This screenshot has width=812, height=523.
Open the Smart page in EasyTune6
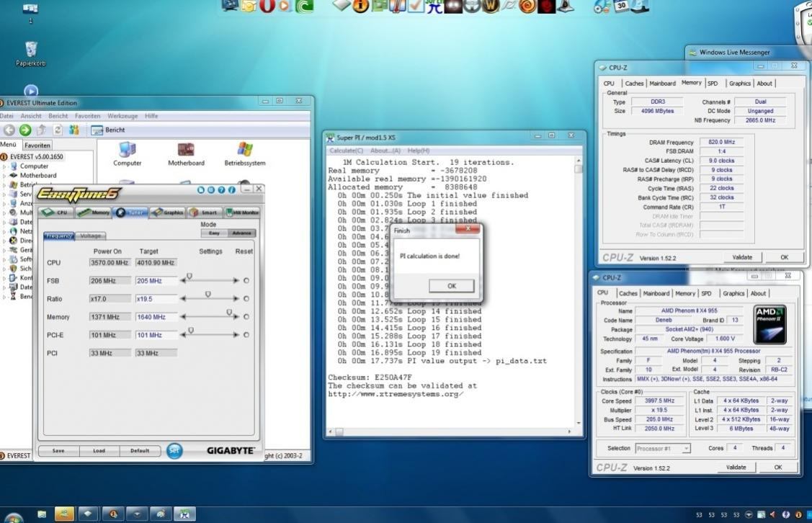[x=204, y=213]
